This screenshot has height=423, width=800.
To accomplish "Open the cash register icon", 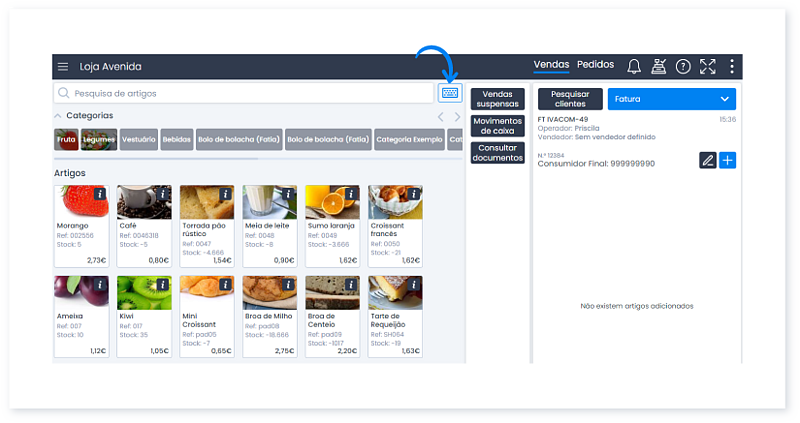I will pyautogui.click(x=658, y=66).
